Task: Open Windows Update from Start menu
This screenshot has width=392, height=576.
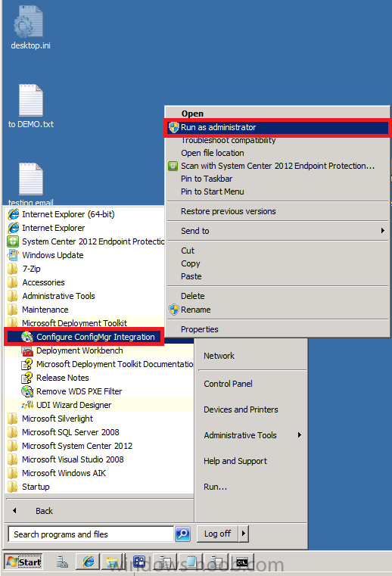Action: [52, 255]
